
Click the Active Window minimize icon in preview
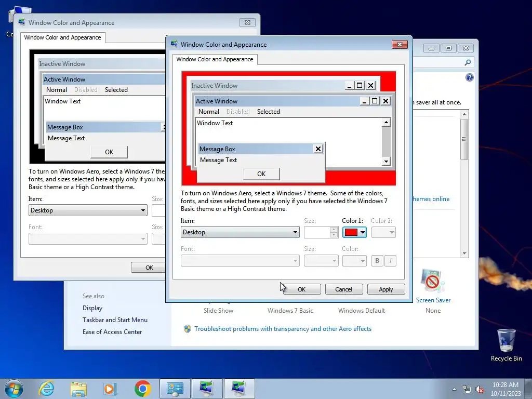[x=364, y=101]
